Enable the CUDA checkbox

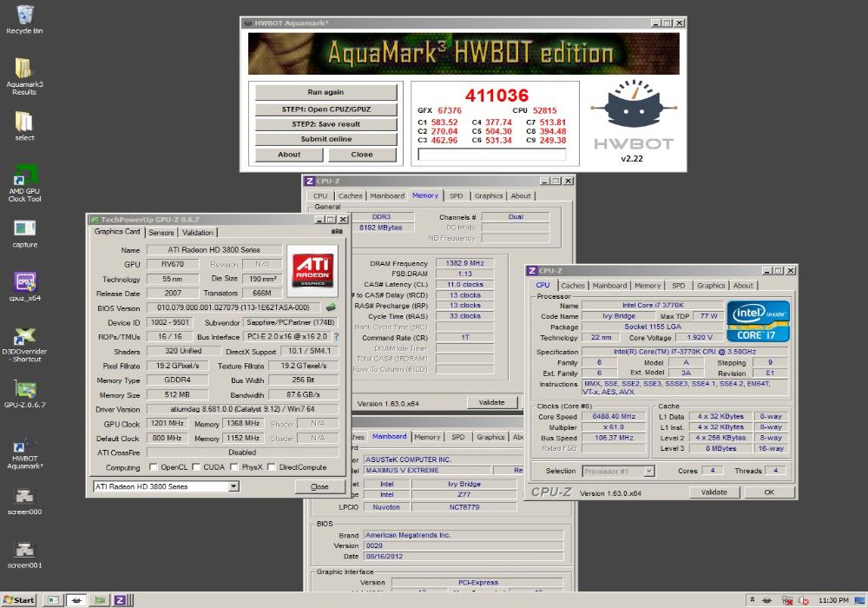(x=196, y=466)
